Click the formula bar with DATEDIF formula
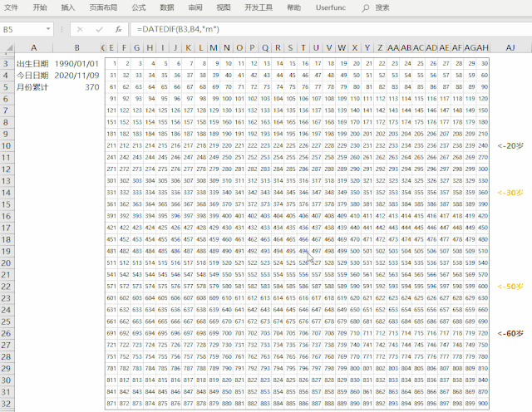532x412 pixels. [331, 30]
